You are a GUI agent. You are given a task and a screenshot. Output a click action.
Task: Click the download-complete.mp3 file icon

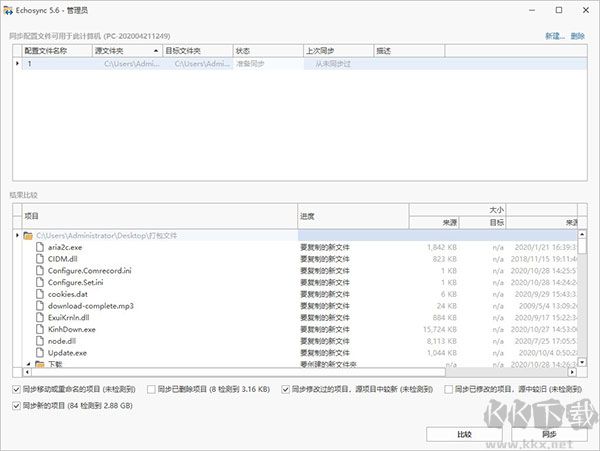pyautogui.click(x=39, y=306)
